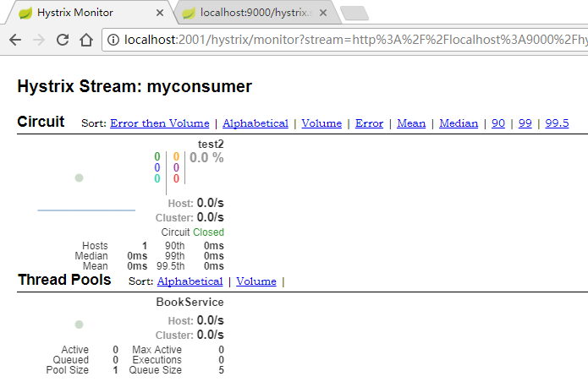Click the green success count 0
This screenshot has width=588, height=382.
click(157, 156)
